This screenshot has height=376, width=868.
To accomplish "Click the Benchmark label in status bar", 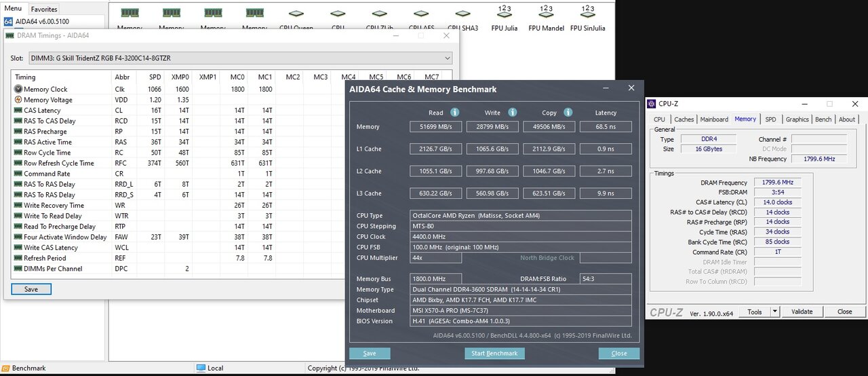I will click(28, 368).
